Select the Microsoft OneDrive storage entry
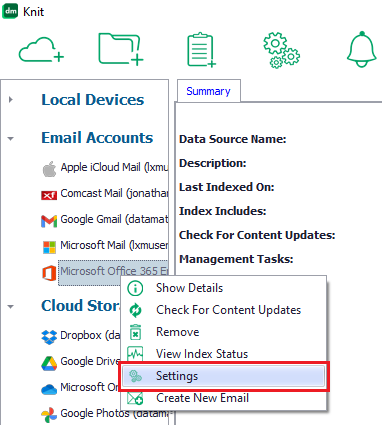382x425 pixels. 90,387
